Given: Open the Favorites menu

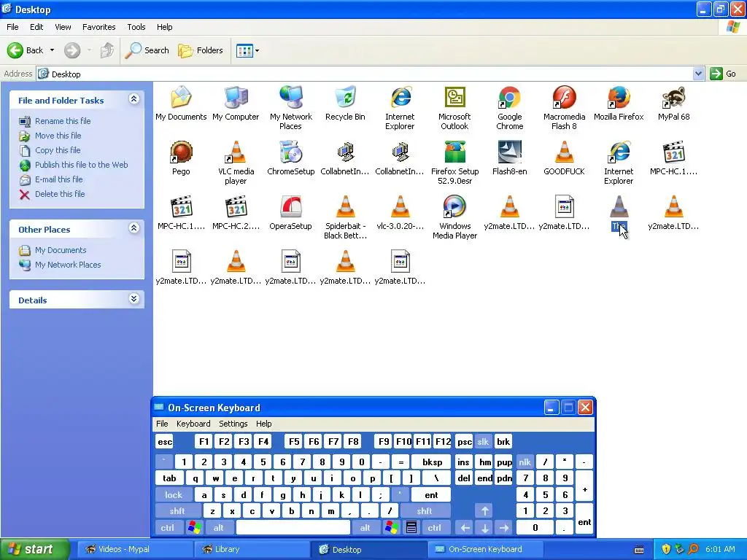Looking at the screenshot, I should 98,27.
